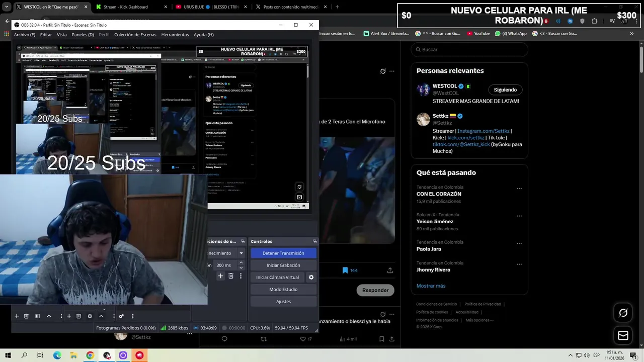Viewport: 644px width, 362px height.
Task: Open options for CON EL CORAZÓN trend
Action: [x=519, y=189]
